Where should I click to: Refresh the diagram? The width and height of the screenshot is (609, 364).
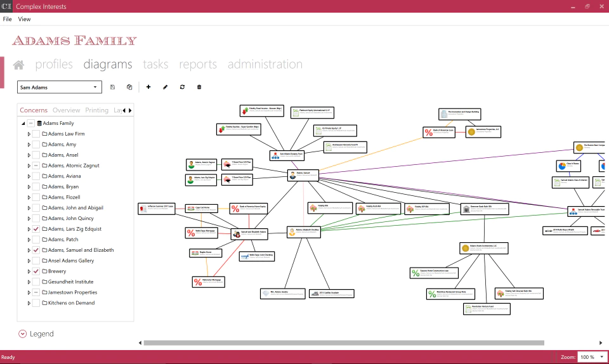pyautogui.click(x=182, y=87)
